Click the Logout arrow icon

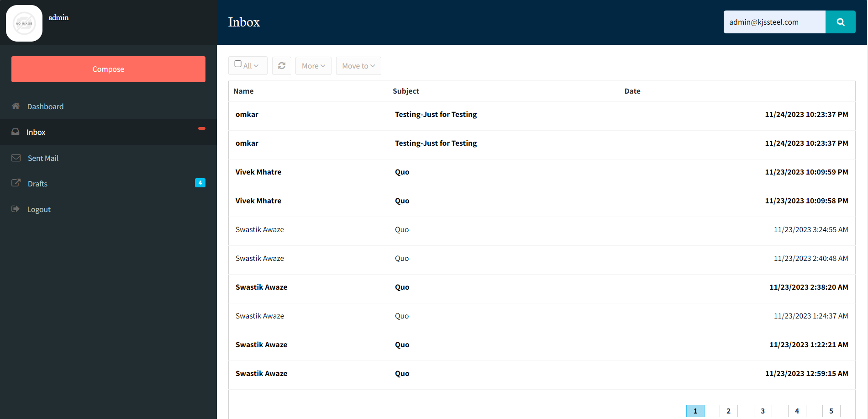16,209
